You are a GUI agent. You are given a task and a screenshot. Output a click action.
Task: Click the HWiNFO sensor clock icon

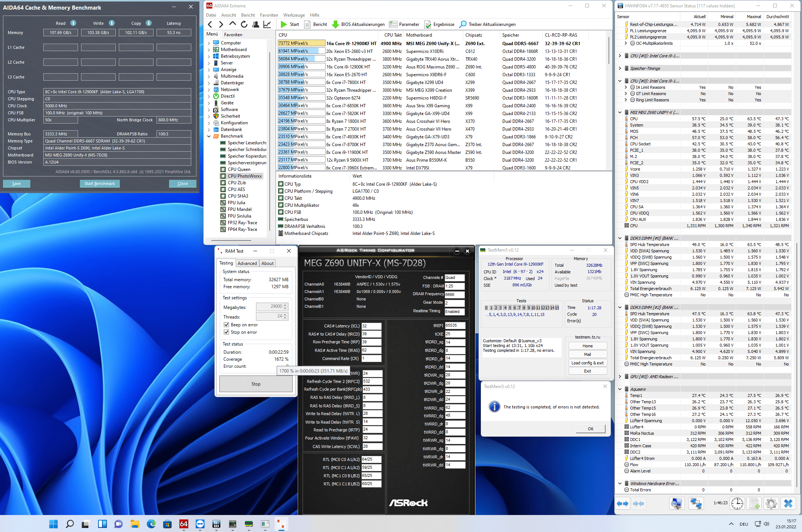[737, 503]
